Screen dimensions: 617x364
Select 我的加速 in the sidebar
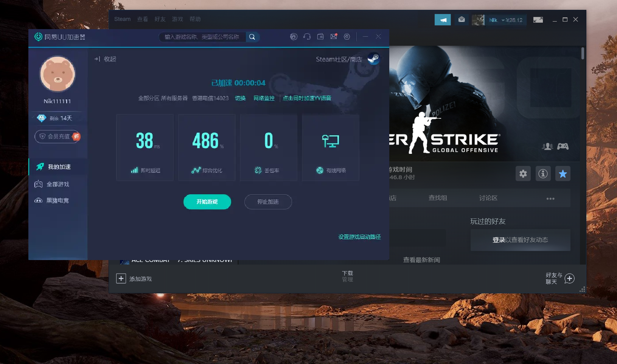(58, 167)
